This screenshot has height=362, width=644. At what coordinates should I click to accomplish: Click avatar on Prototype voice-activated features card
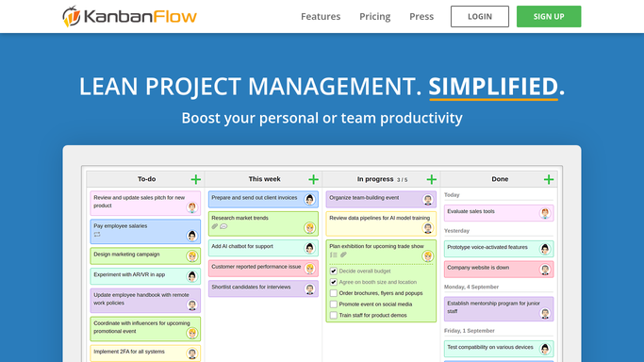(545, 249)
